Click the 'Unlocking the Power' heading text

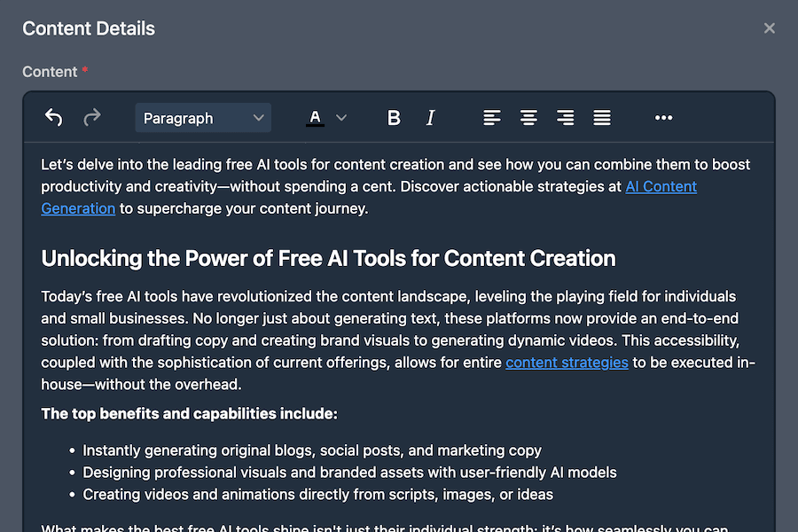328,258
